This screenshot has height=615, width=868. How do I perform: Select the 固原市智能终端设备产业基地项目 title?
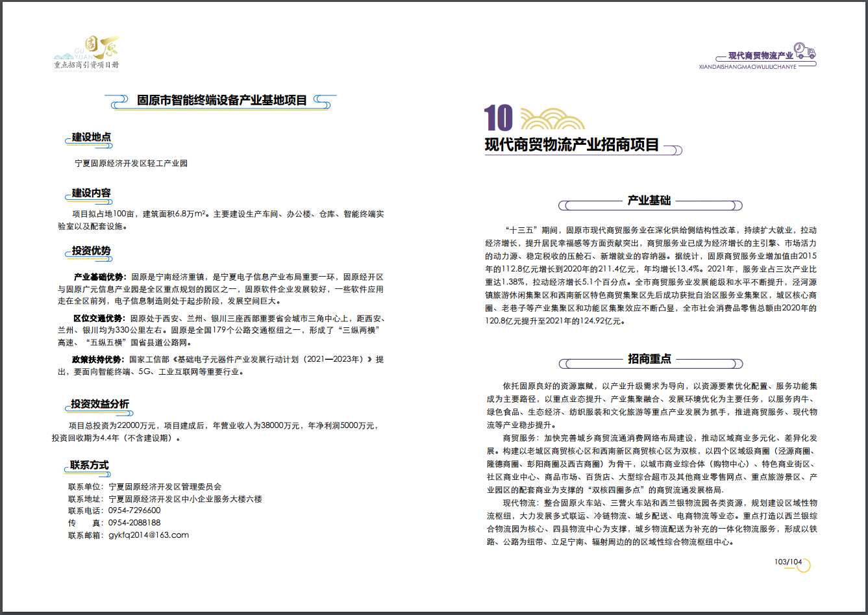click(x=221, y=101)
